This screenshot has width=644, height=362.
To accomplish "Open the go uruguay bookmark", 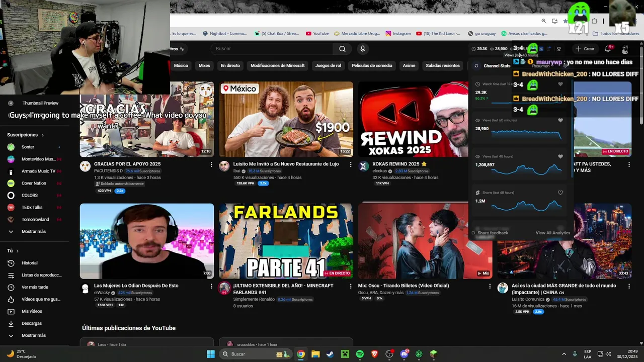I will pos(481,34).
